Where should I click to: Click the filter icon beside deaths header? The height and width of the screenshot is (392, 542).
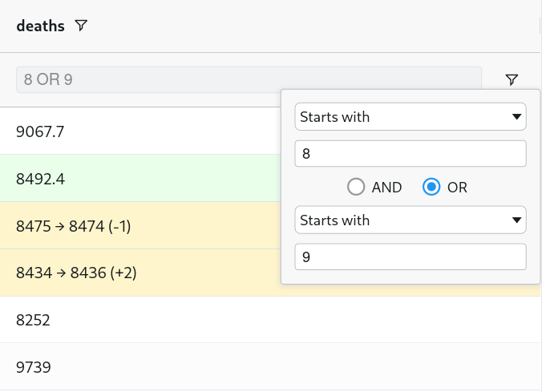tap(80, 26)
